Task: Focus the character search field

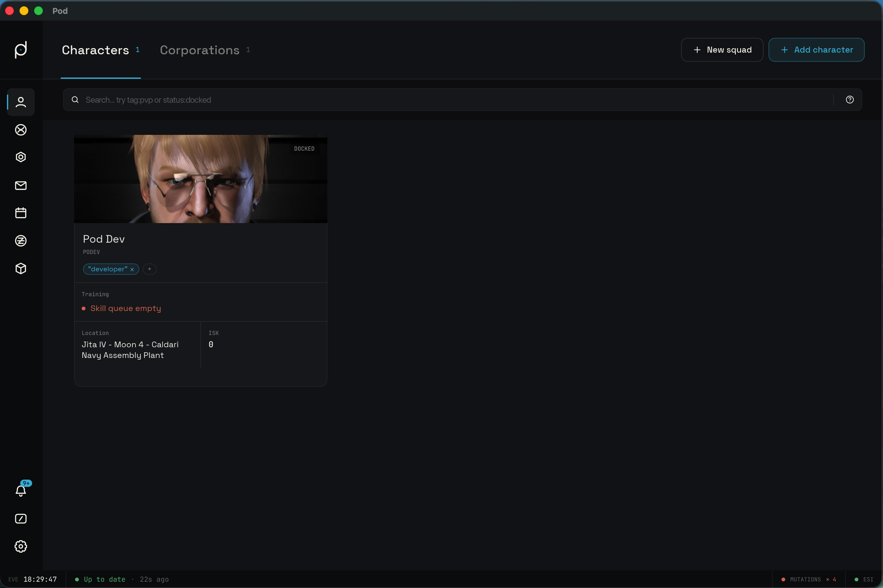Action: pyautogui.click(x=462, y=100)
